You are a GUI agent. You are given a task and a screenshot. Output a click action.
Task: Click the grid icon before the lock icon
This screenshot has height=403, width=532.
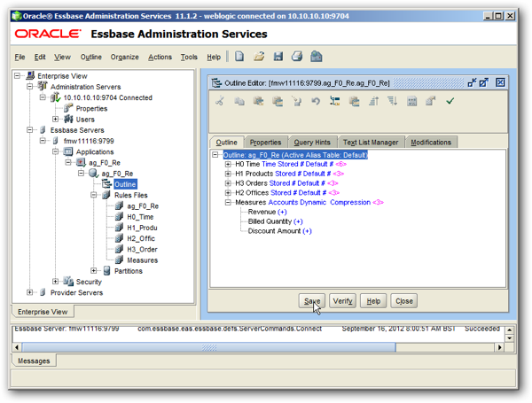click(412, 101)
